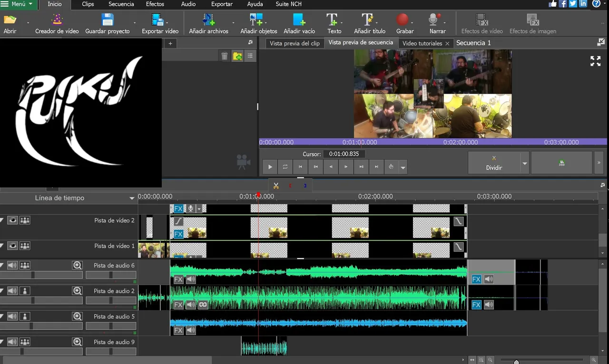609x364 pixels.
Task: Adjust Pista de audio 2 pan slider
Action: click(x=111, y=300)
